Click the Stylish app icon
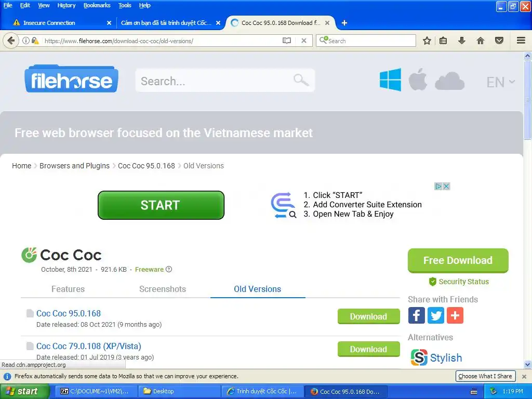Image resolution: width=532 pixels, height=399 pixels. click(x=419, y=357)
